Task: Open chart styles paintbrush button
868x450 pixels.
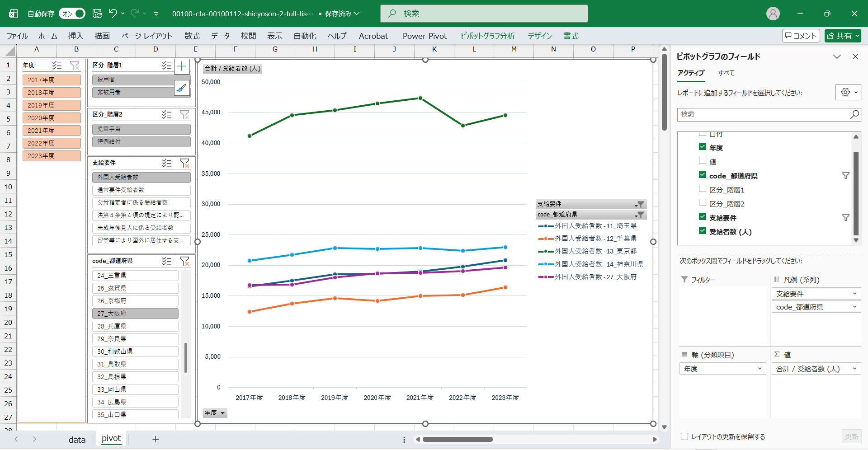Action: coord(182,88)
